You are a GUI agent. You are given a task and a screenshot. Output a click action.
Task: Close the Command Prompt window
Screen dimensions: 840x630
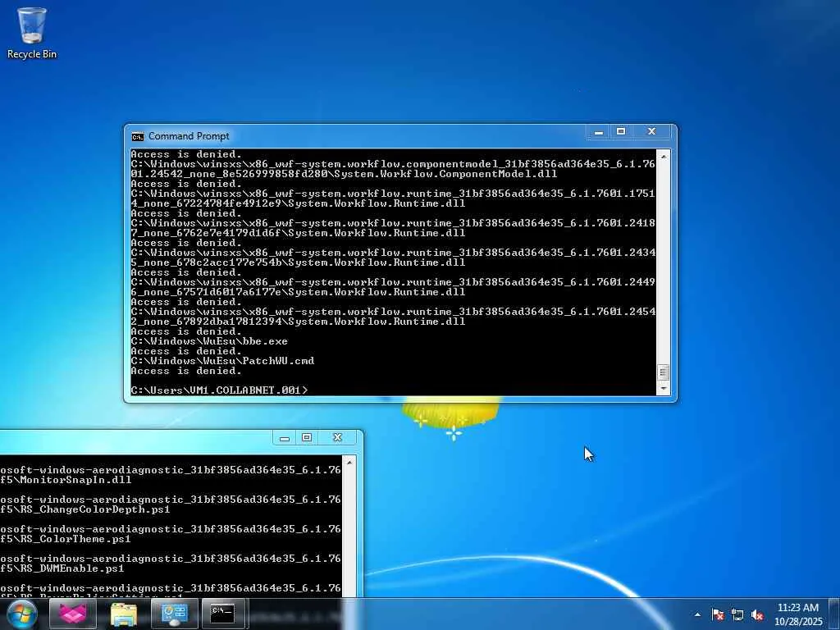tap(651, 132)
